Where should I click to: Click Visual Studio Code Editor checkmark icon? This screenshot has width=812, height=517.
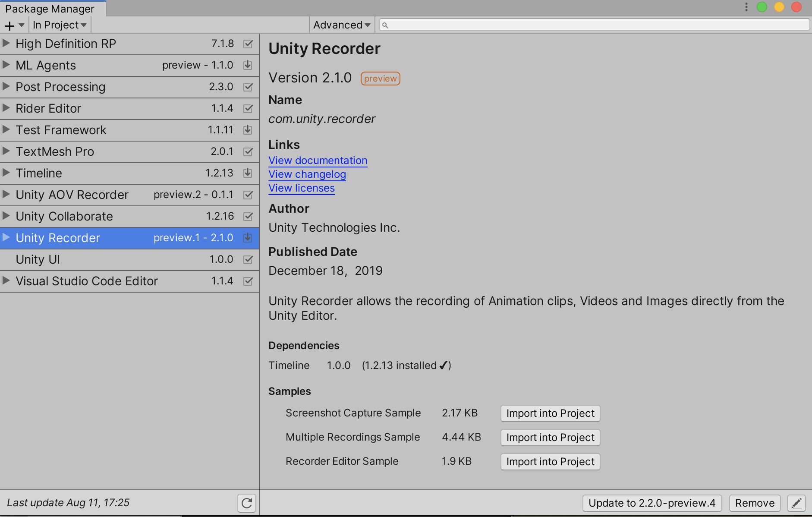point(248,281)
